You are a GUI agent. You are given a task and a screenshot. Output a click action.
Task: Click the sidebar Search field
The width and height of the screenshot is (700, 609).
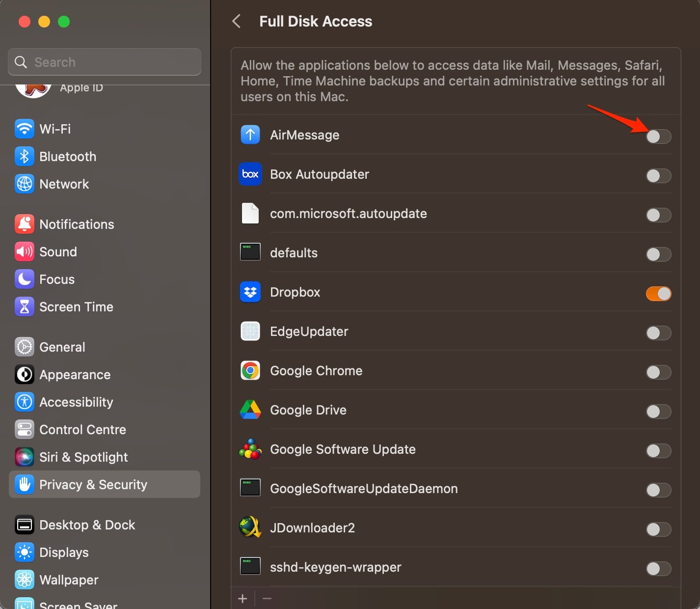[105, 62]
